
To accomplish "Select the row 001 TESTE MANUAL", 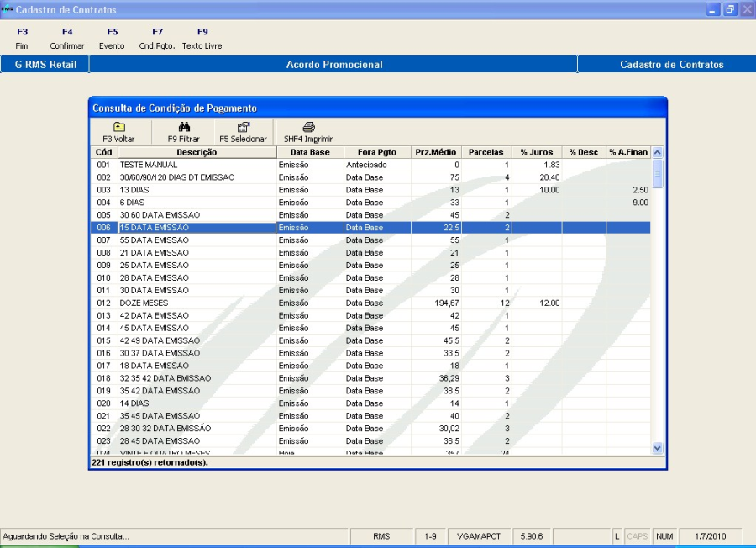I will [149, 165].
